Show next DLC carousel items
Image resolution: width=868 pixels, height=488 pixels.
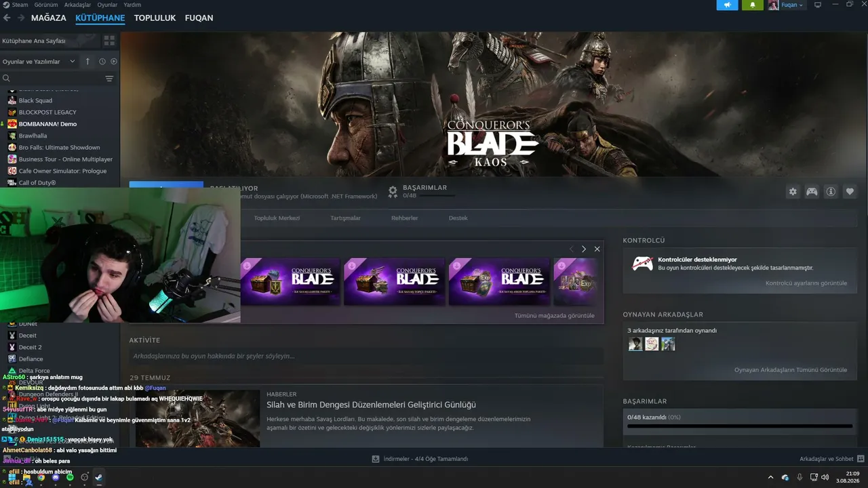click(x=583, y=249)
